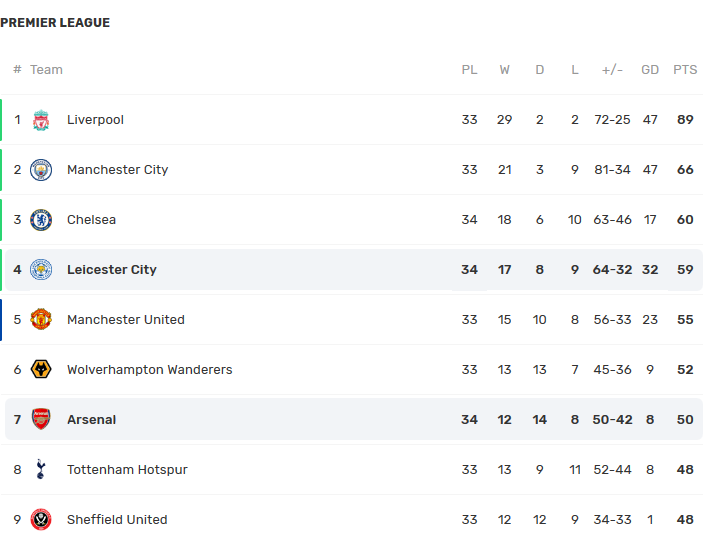Open the Liverpool team name link

coord(95,120)
